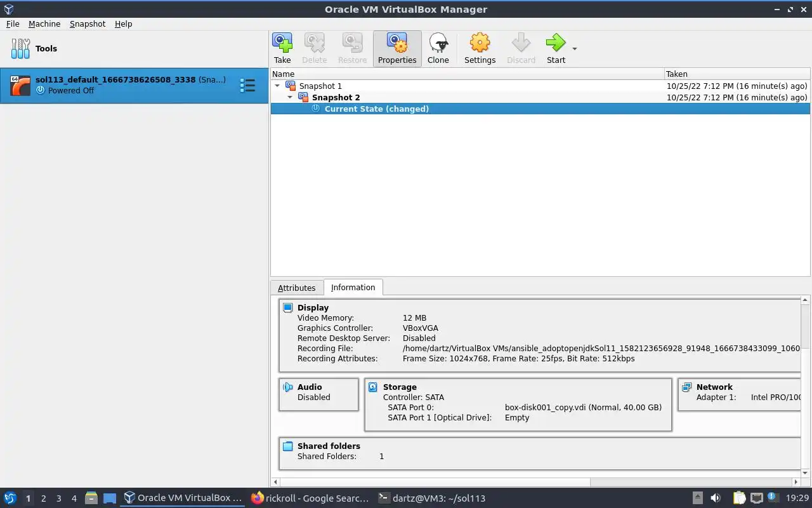Switch to workspace 3 in taskbar
The width and height of the screenshot is (812, 508).
coord(58,498)
